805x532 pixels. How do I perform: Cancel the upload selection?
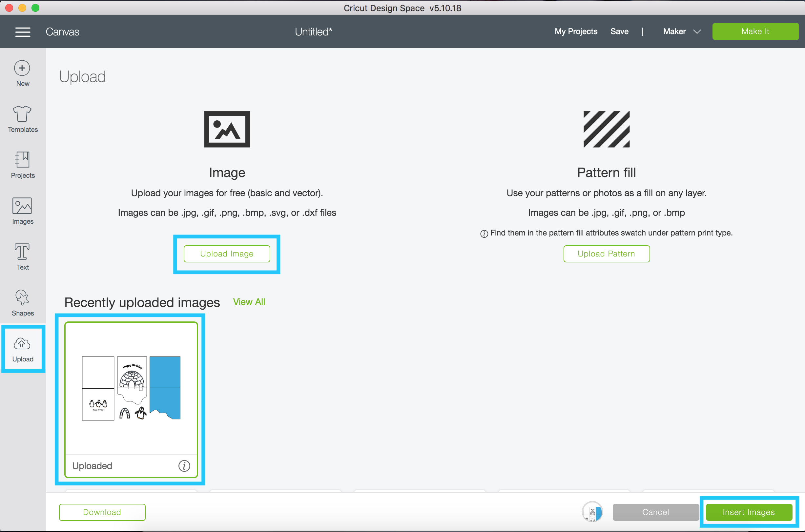pos(655,512)
